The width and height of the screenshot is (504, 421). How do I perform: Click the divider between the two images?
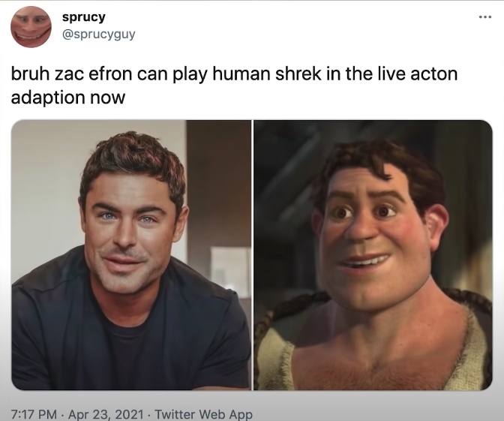coord(253,255)
